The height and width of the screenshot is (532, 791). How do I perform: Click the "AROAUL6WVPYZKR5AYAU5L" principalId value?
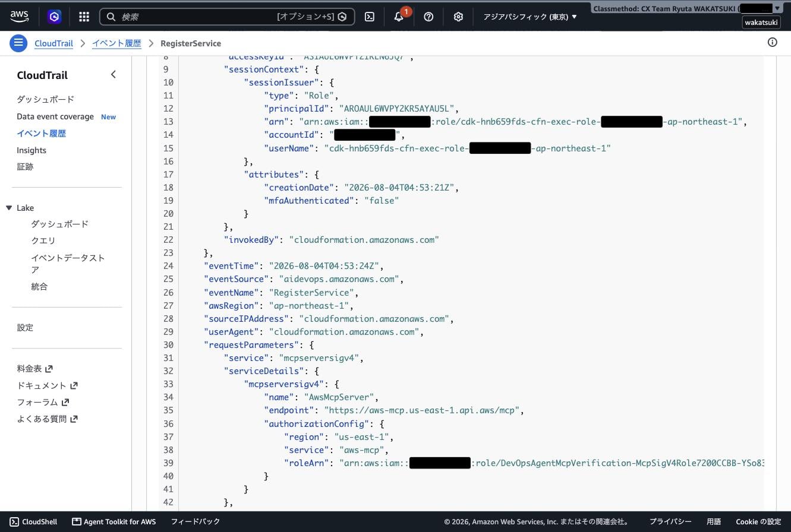point(396,109)
